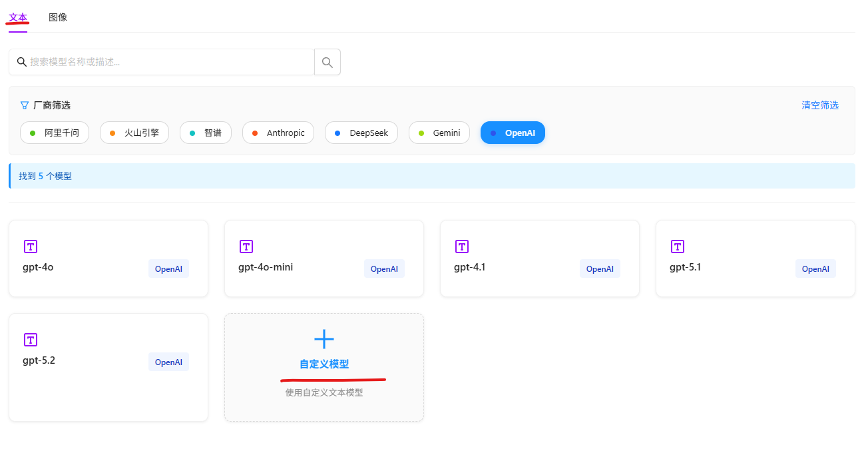Click the text type icon on gpt-5.2 card
The height and width of the screenshot is (475, 868).
pyautogui.click(x=31, y=340)
